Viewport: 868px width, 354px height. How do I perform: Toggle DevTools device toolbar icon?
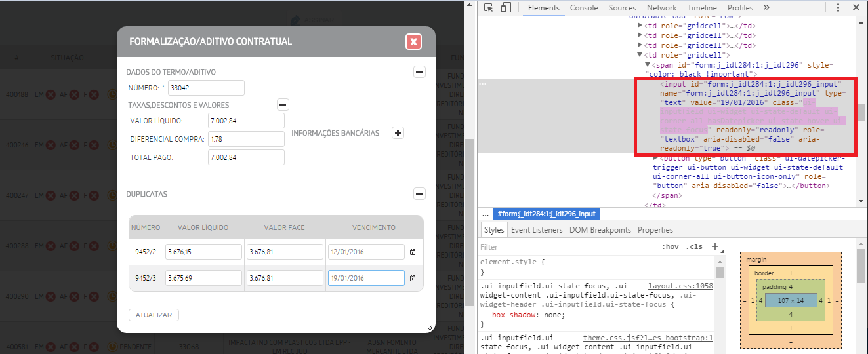[506, 8]
